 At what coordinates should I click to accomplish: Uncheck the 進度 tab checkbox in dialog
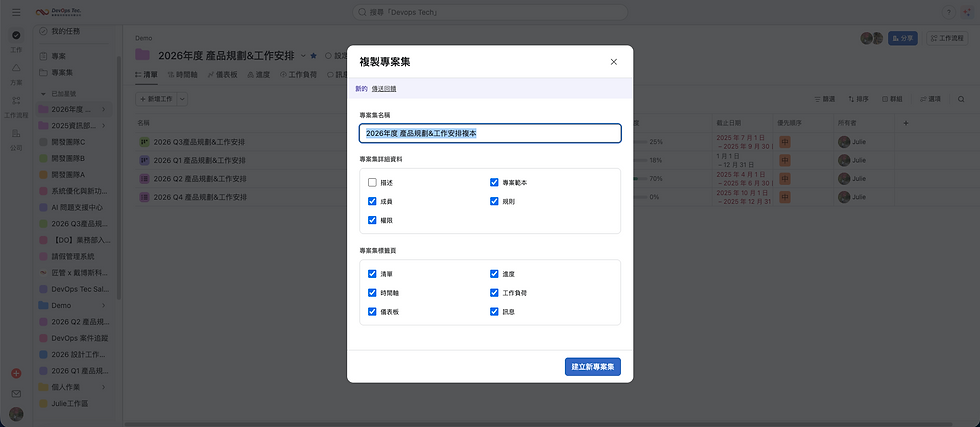point(494,274)
